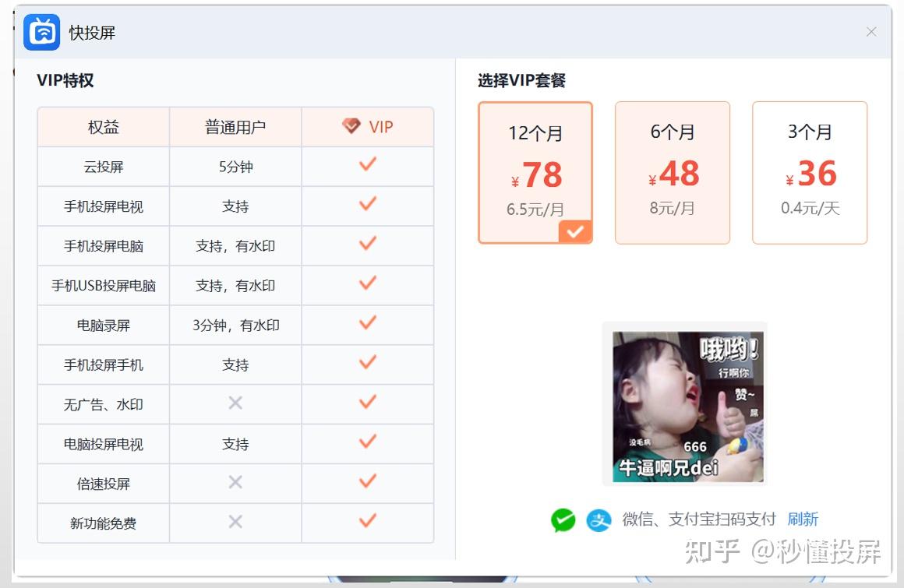
Task: Click the 普通用户 column header
Action: point(235,127)
